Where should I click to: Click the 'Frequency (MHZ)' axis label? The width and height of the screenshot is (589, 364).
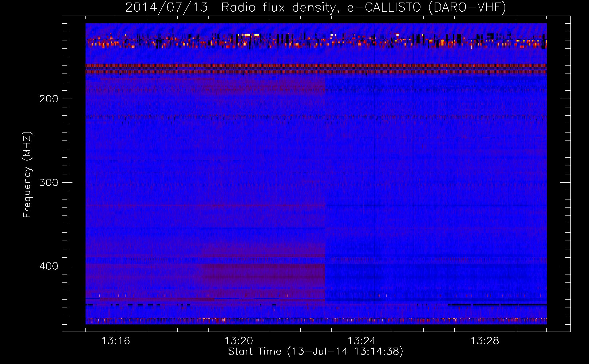click(x=27, y=175)
